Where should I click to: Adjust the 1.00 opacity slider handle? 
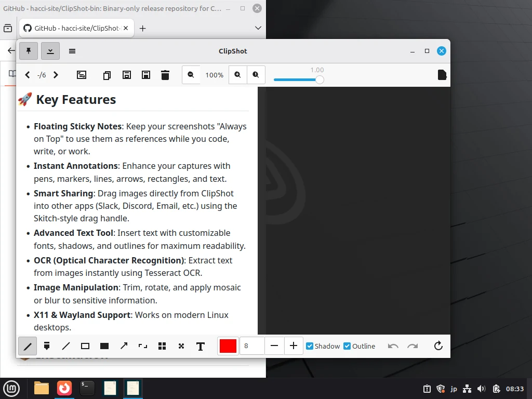pos(320,79)
